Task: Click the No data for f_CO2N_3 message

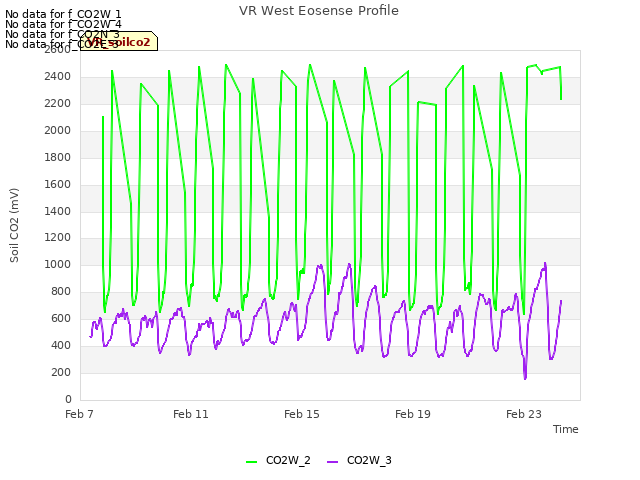Action: click(x=62, y=34)
